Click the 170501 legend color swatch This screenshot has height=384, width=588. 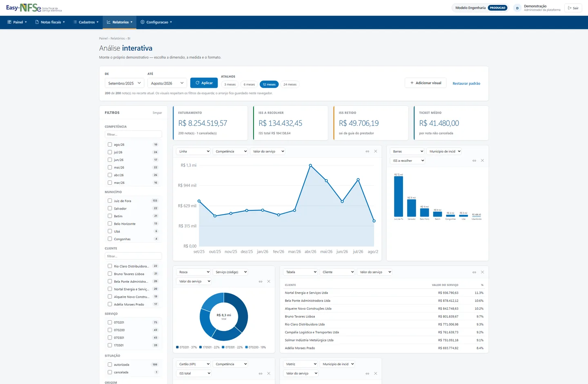[200, 347]
